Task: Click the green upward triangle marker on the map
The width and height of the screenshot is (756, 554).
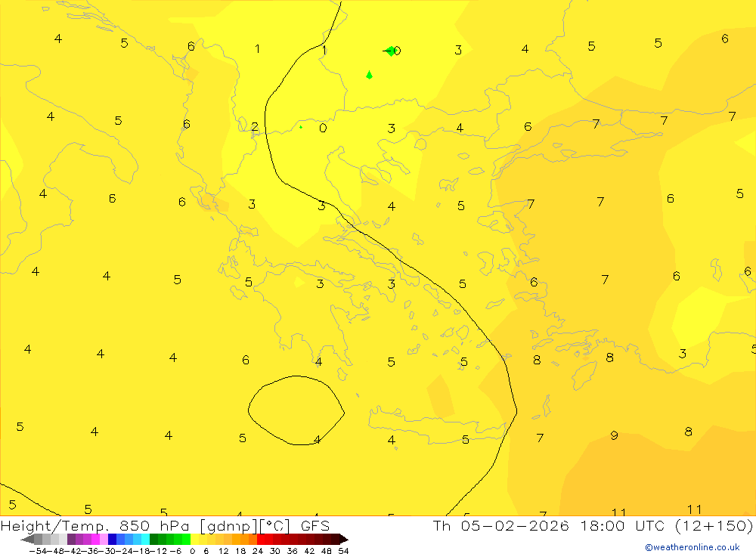Action: point(369,75)
